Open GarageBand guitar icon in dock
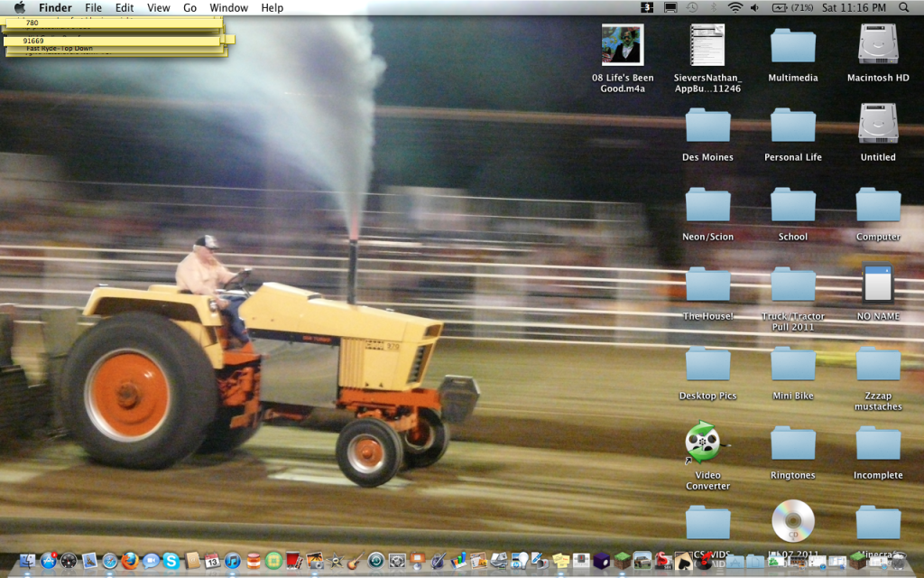924x578 pixels. 355,561
